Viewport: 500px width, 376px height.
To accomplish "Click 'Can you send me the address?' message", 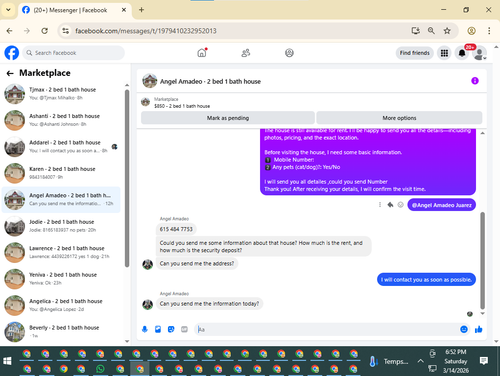I will (197, 263).
